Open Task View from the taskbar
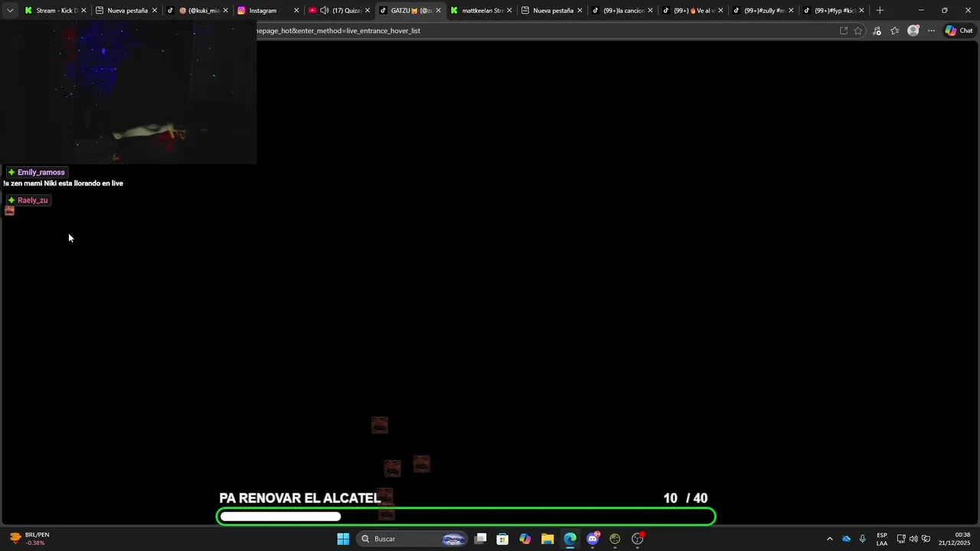The height and width of the screenshot is (551, 980). 480,539
